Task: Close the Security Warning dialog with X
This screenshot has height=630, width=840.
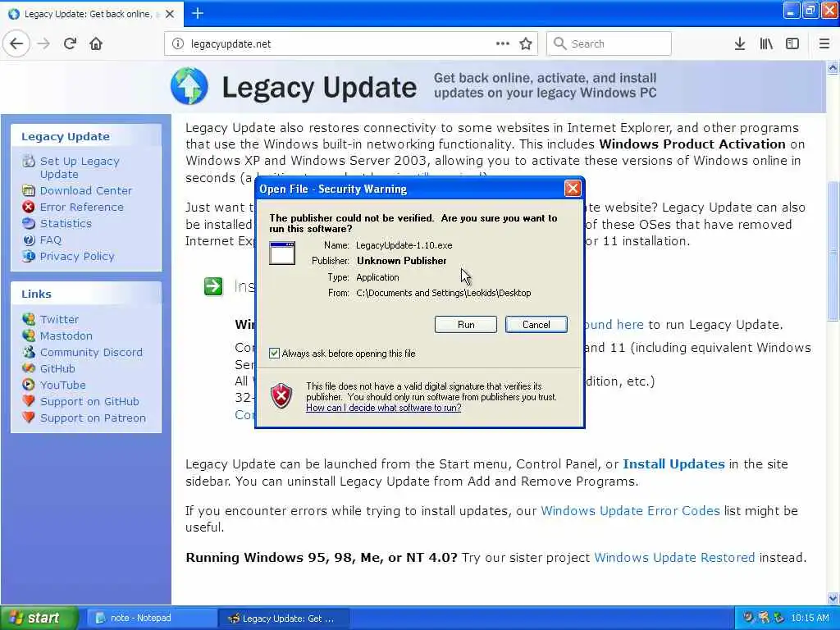Action: click(572, 189)
